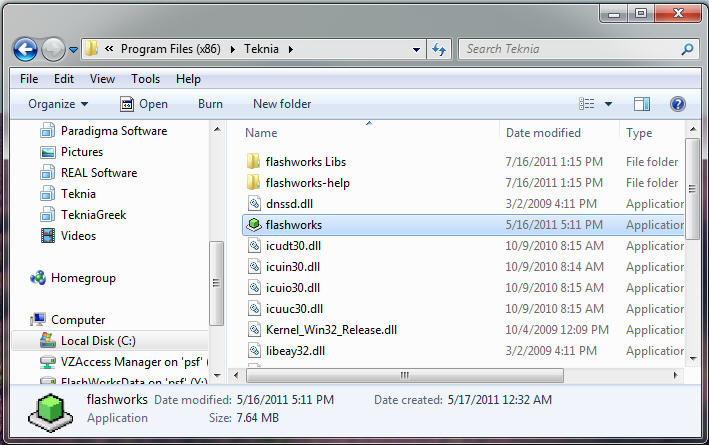Open the address bar history dropdown
The image size is (709, 445).
pyautogui.click(x=417, y=49)
